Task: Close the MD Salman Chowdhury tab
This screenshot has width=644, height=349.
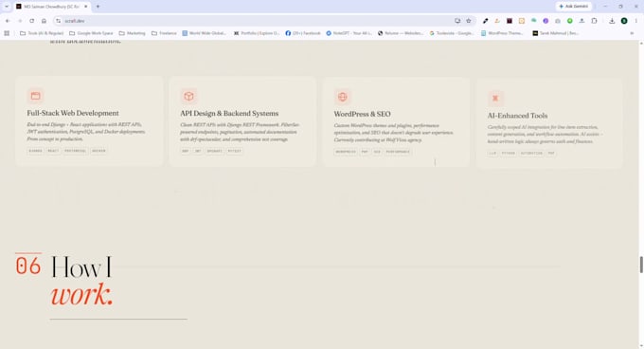Action: [85, 7]
